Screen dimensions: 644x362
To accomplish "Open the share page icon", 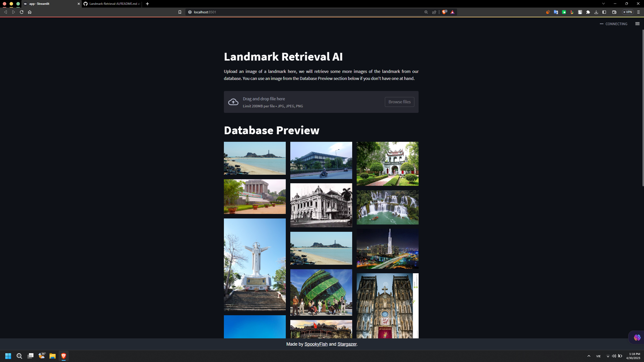I will pyautogui.click(x=434, y=12).
